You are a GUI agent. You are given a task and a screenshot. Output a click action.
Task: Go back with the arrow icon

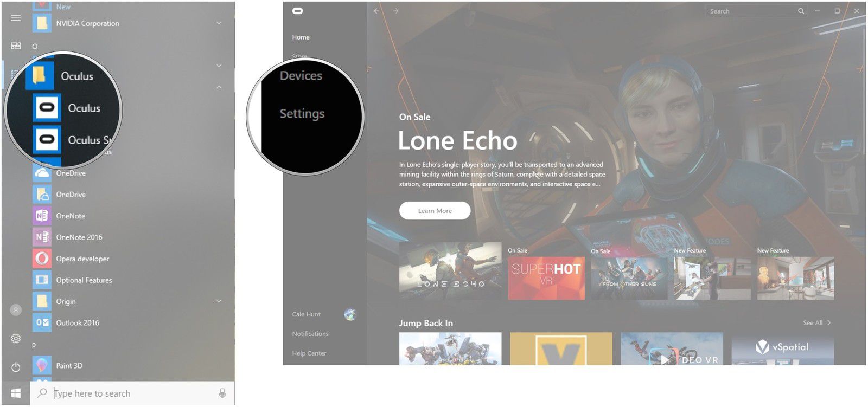click(376, 11)
